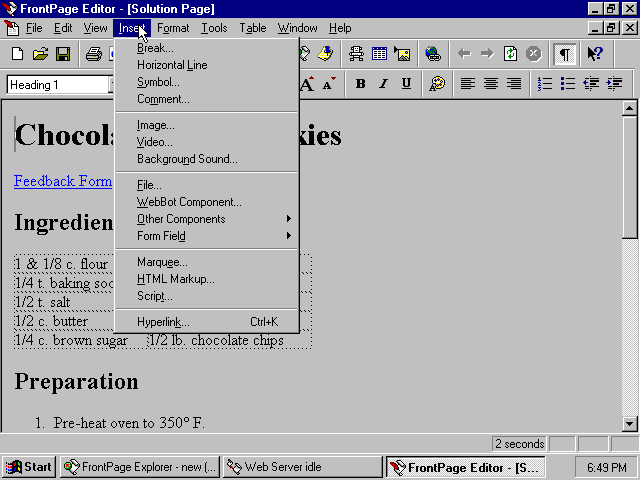
Task: Click the Open file folder icon
Action: click(x=40, y=54)
